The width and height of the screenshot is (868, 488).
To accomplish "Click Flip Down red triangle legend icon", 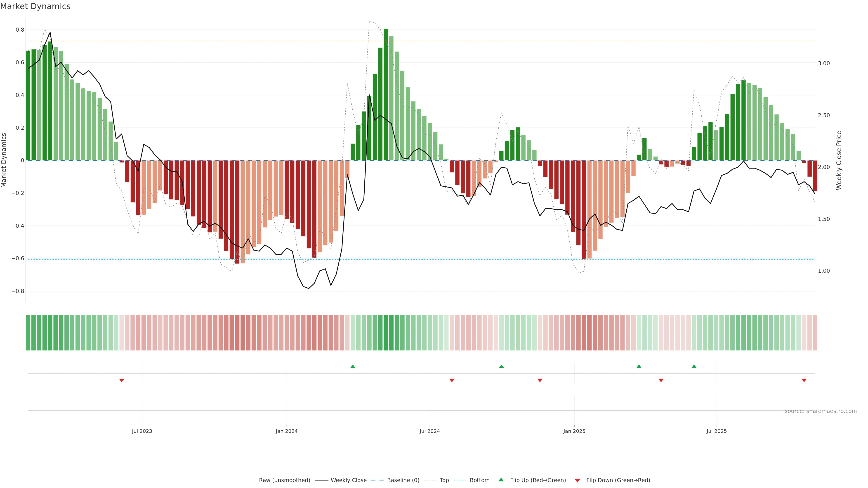I will (x=577, y=480).
